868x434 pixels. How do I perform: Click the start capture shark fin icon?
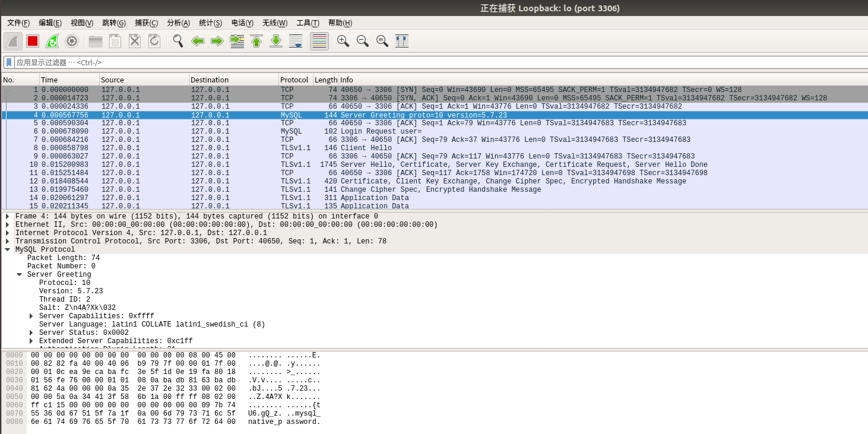point(13,41)
